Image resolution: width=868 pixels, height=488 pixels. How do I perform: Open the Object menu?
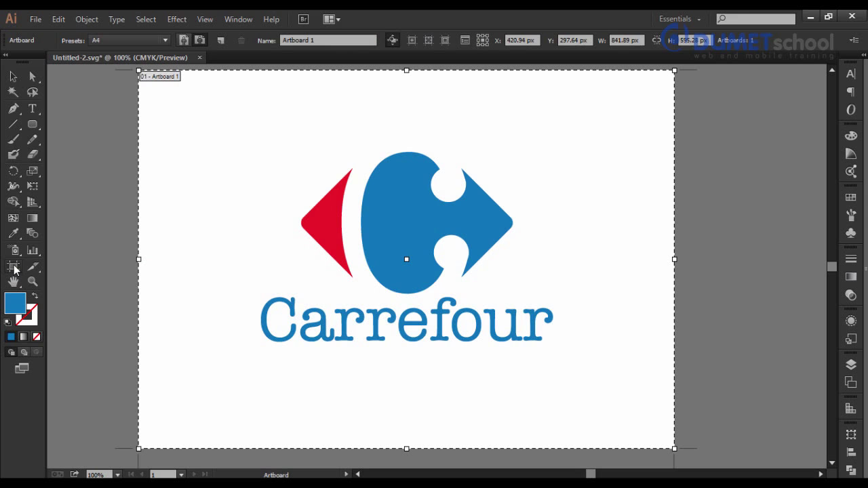(x=87, y=19)
